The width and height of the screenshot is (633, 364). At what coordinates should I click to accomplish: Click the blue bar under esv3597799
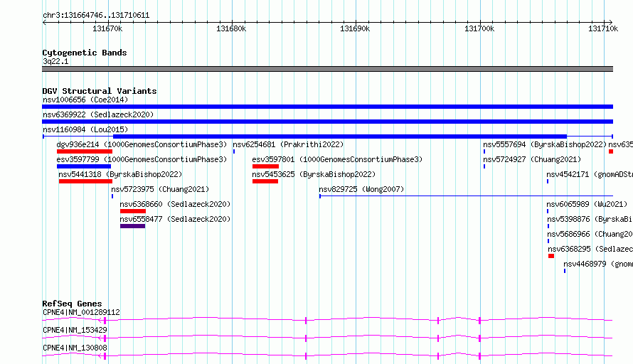pyautogui.click(x=83, y=166)
